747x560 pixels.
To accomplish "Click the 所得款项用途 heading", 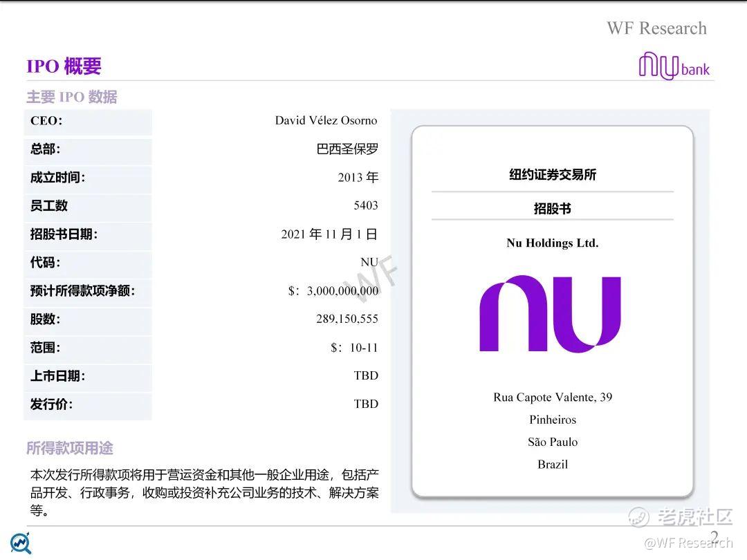I will (x=70, y=448).
